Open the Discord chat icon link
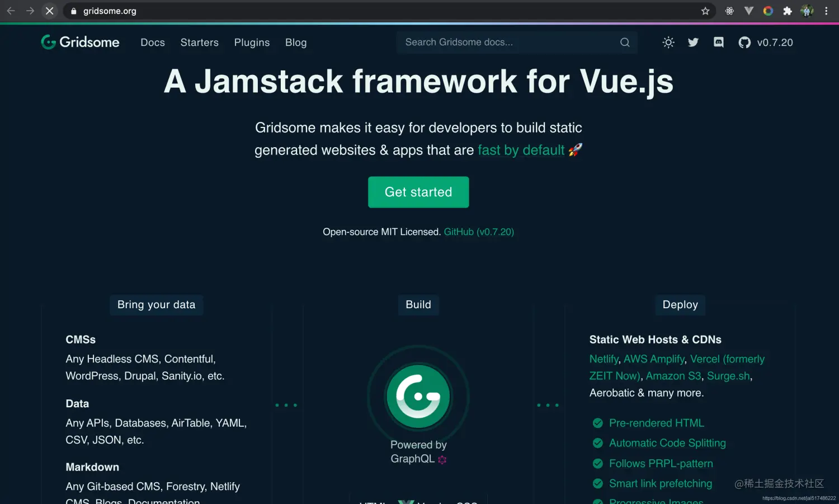The height and width of the screenshot is (504, 839). coord(719,42)
